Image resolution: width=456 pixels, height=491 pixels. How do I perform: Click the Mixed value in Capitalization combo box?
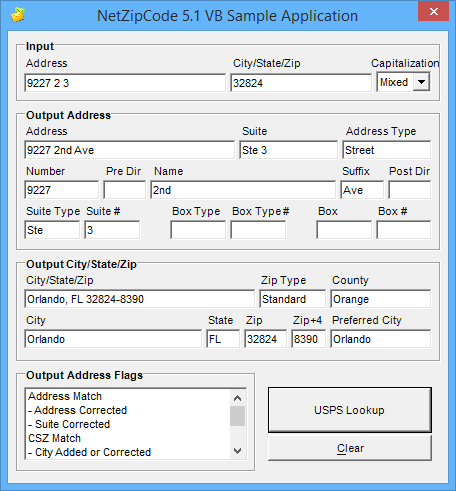point(394,82)
